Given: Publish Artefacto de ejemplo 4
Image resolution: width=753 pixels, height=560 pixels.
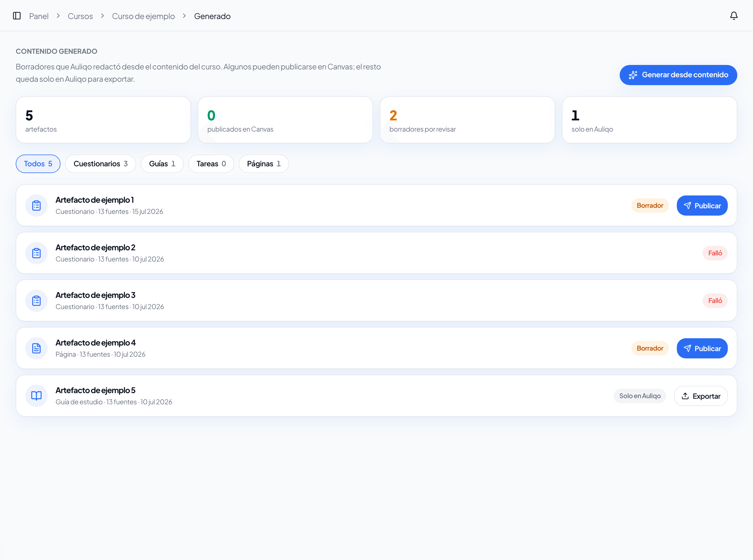Looking at the screenshot, I should pyautogui.click(x=702, y=348).
